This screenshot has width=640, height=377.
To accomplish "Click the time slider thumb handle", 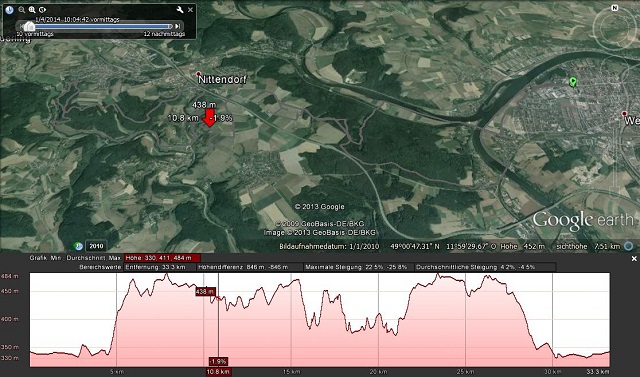I will click(x=29, y=26).
